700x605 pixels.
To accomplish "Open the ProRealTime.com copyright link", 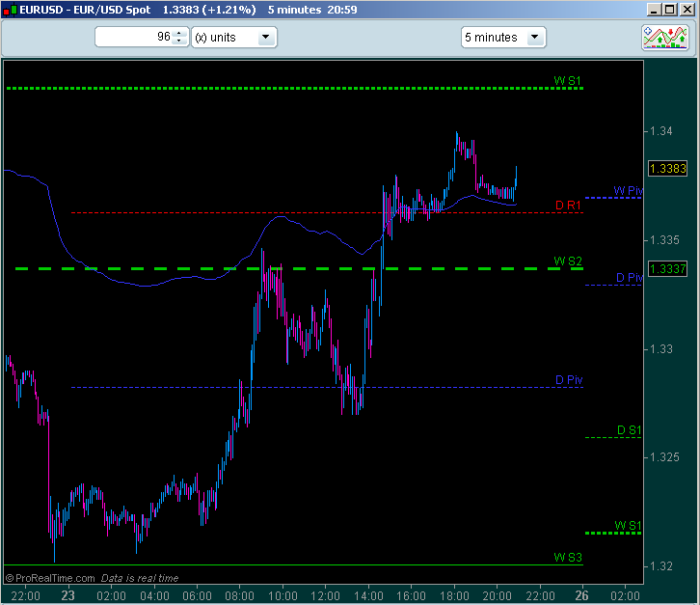I will 50,578.
